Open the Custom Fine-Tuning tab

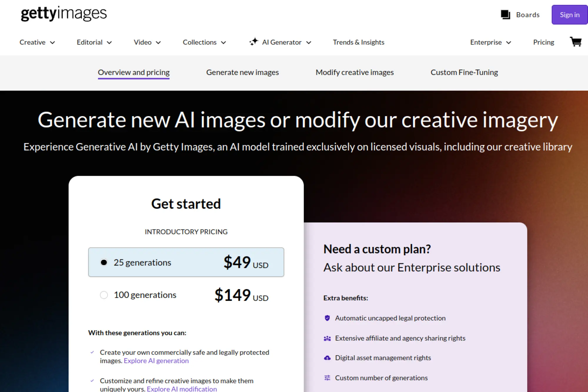tap(464, 72)
